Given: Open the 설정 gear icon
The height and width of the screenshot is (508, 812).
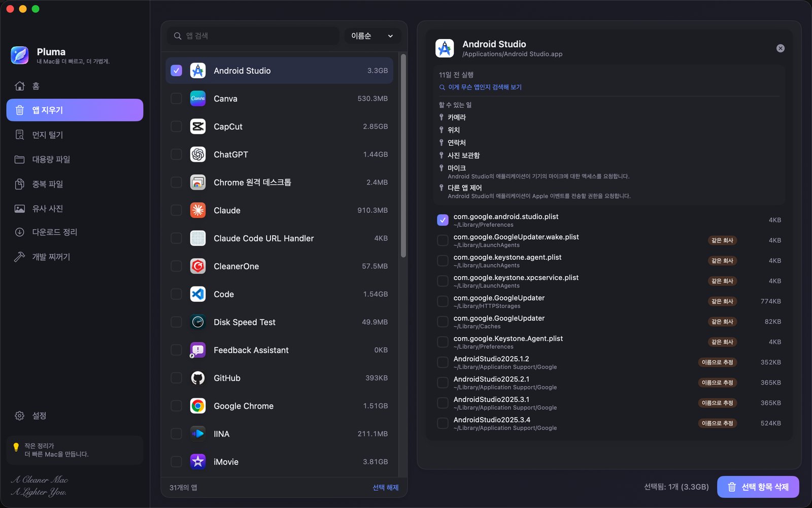Looking at the screenshot, I should (x=20, y=416).
